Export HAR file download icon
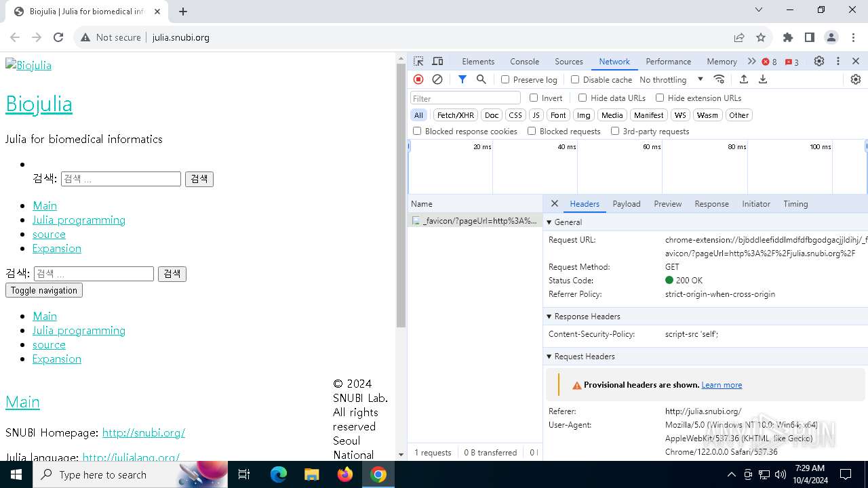This screenshot has width=868, height=488. 763,79
